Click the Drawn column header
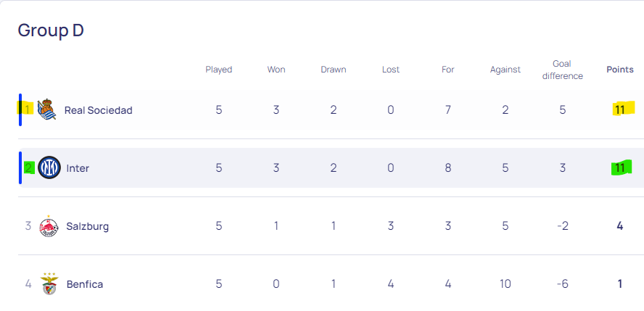 [x=333, y=70]
